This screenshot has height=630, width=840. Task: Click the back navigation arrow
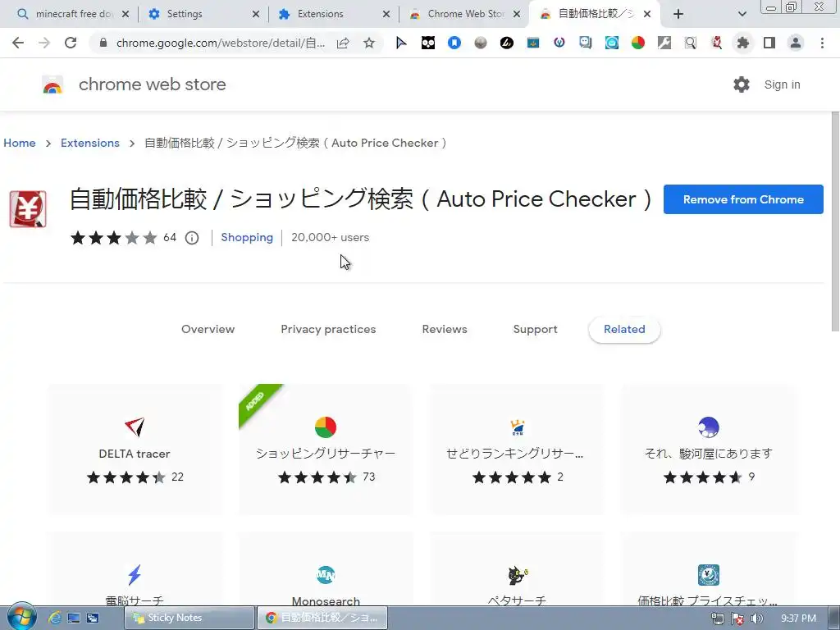click(18, 43)
